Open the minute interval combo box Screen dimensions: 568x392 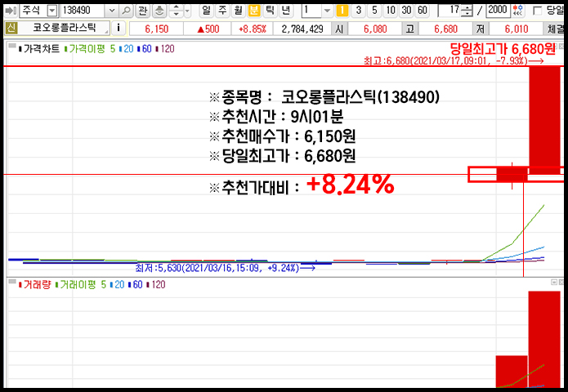click(316, 11)
